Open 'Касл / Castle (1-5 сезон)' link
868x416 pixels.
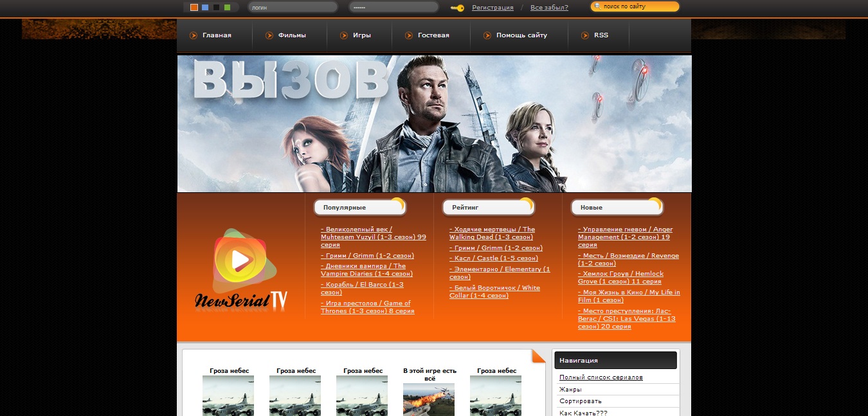point(494,258)
